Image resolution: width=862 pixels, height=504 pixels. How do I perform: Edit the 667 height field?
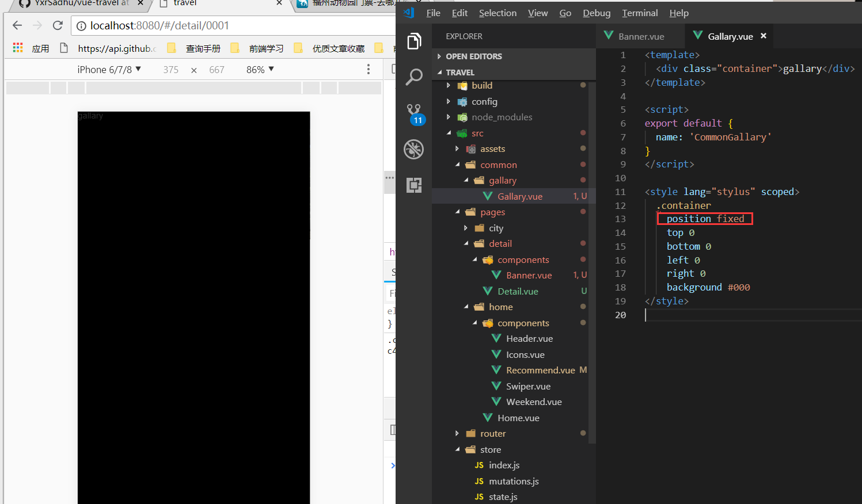[x=217, y=70]
